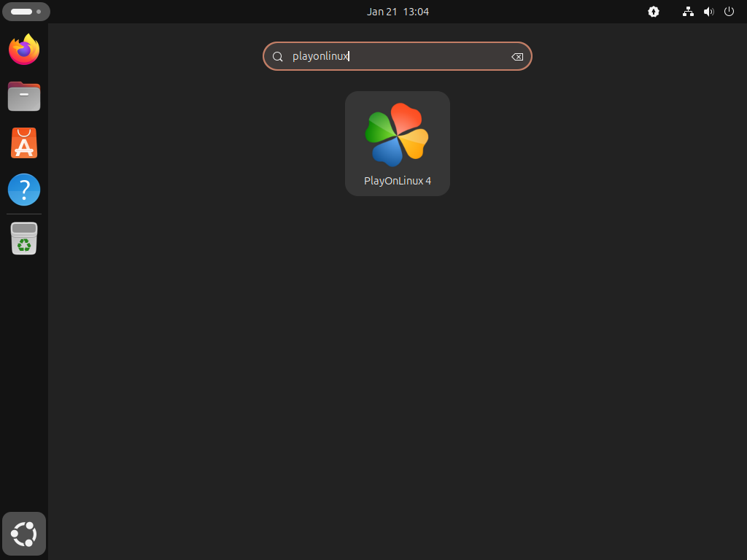Viewport: 747px width, 560px height.
Task: Click the magnifier icon in the search bar
Action: [278, 56]
